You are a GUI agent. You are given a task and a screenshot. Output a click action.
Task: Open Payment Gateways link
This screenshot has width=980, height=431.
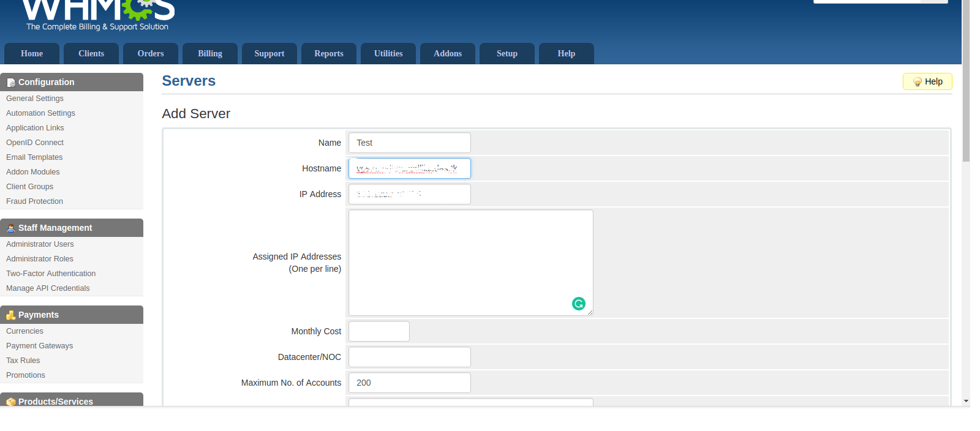[40, 346]
